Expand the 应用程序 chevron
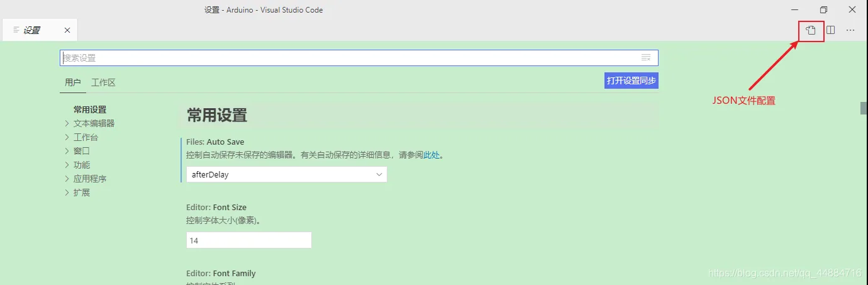 67,179
